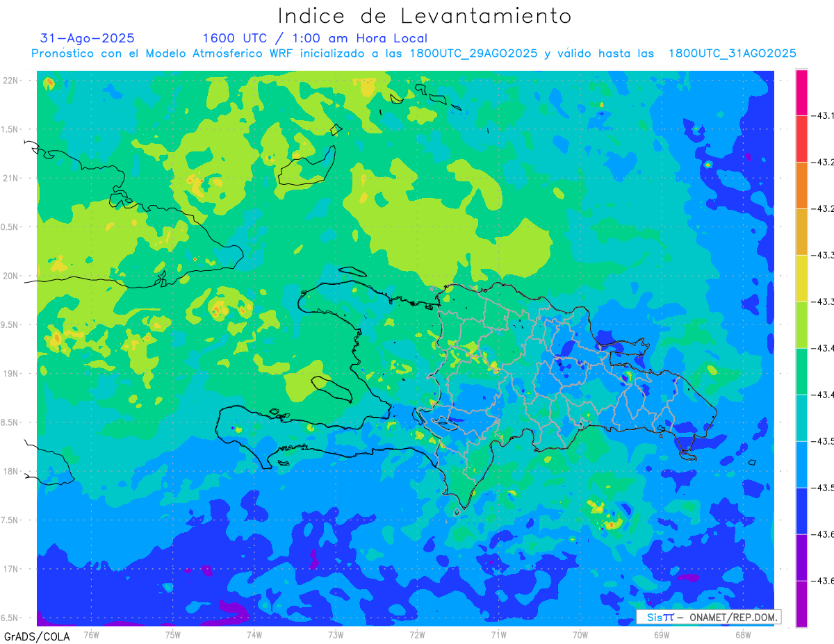Click the '70W' longitude label
834x644 pixels.
point(580,634)
